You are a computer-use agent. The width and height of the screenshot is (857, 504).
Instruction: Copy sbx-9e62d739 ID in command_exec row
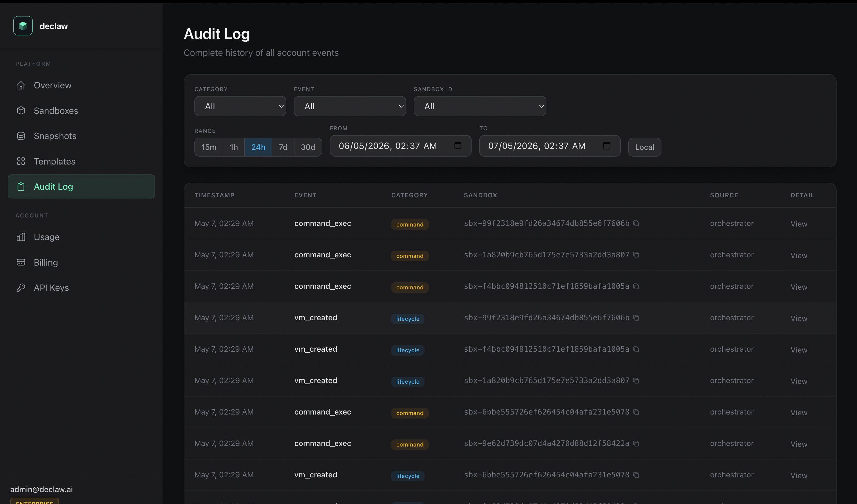coord(636,443)
